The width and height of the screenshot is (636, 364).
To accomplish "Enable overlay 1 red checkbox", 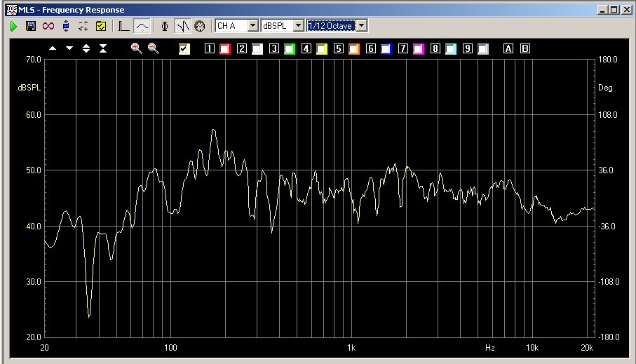I will point(225,49).
